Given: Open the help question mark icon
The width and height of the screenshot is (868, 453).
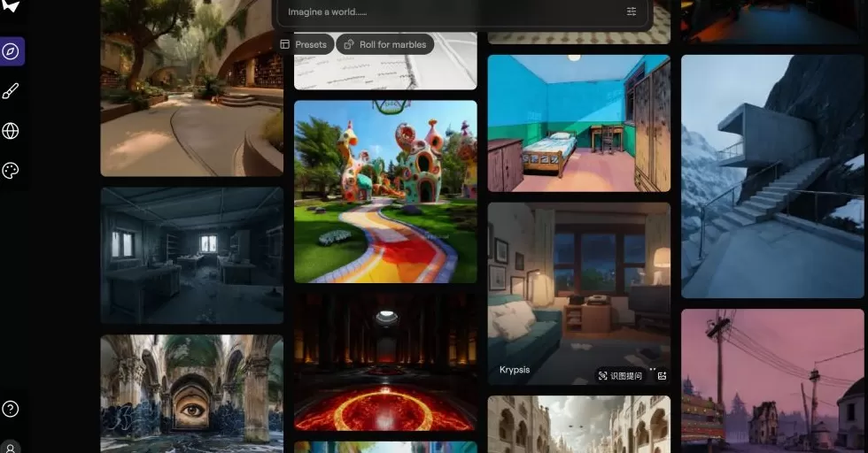Looking at the screenshot, I should [11, 409].
